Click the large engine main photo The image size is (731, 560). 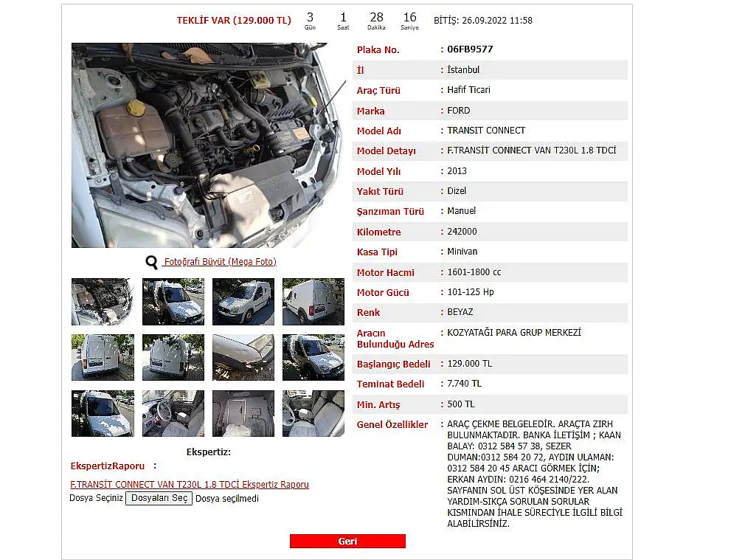209,145
